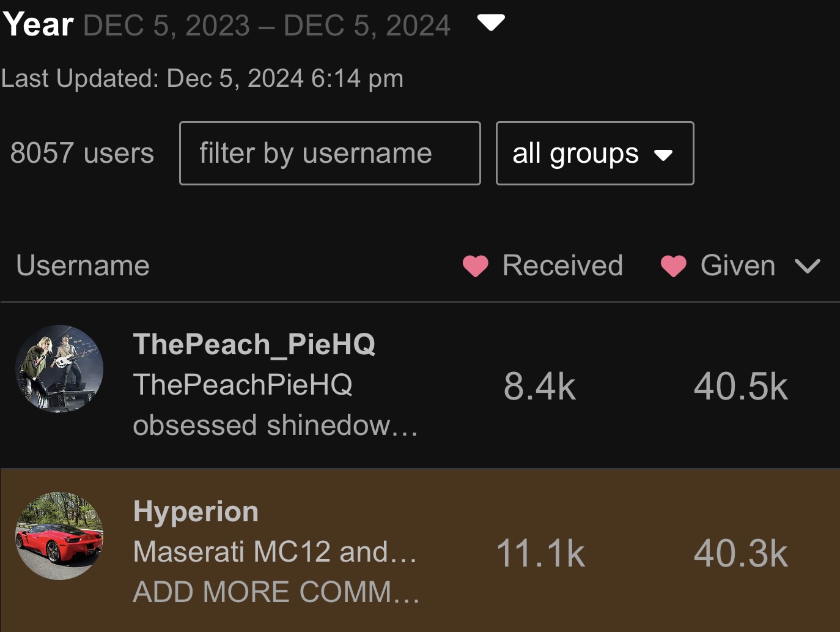Open Hyperion's red car avatar
The image size is (840, 632).
click(59, 536)
